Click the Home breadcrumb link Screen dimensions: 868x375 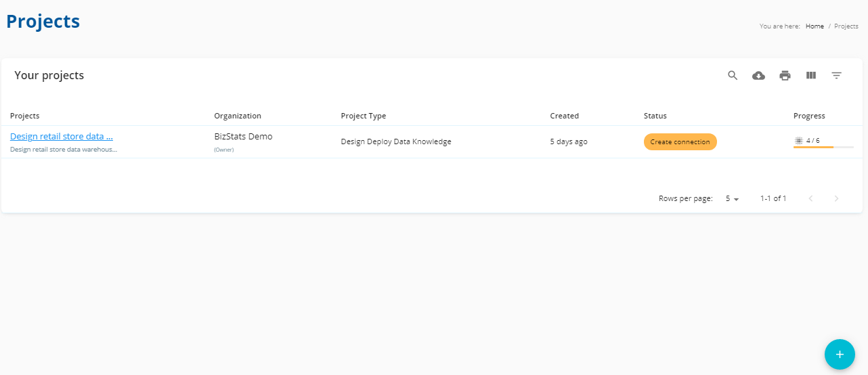point(815,26)
